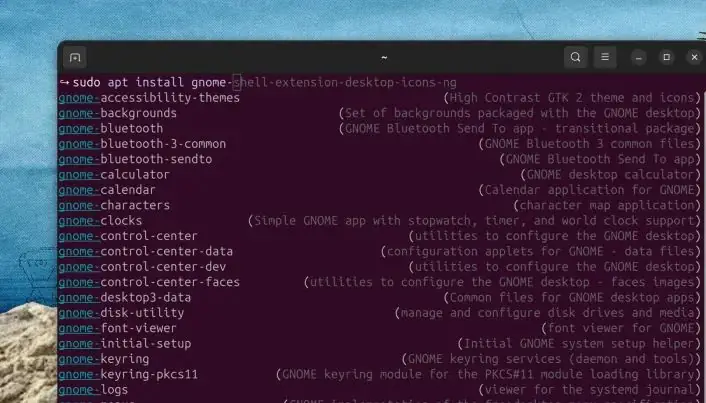Choose gnome-keyring-pkcs11 suggestion
The height and width of the screenshot is (403, 706).
point(128,374)
